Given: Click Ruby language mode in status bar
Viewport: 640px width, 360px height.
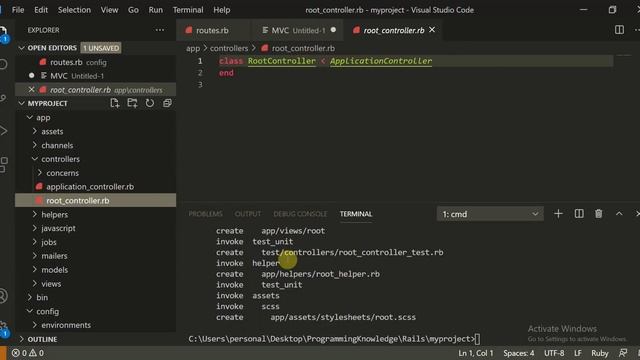Looking at the screenshot, I should pyautogui.click(x=600, y=353).
